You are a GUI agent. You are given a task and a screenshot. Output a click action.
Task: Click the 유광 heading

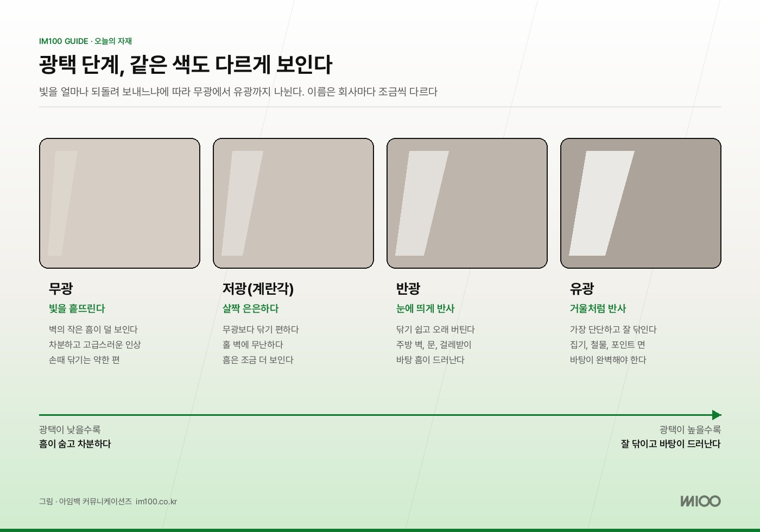tap(582, 288)
